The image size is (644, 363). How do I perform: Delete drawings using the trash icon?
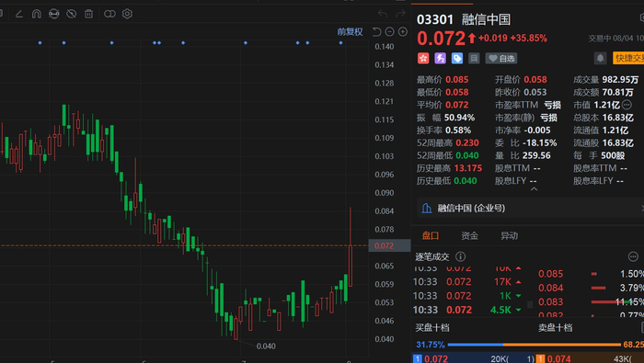pyautogui.click(x=88, y=14)
